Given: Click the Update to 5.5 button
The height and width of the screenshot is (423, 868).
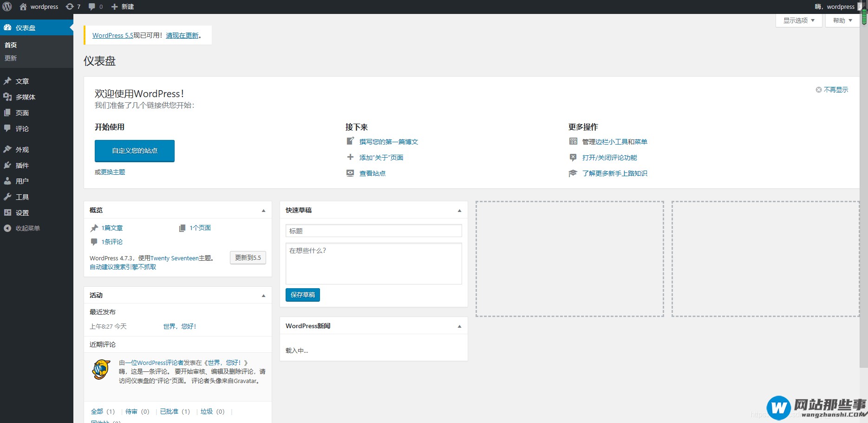Looking at the screenshot, I should coord(248,258).
